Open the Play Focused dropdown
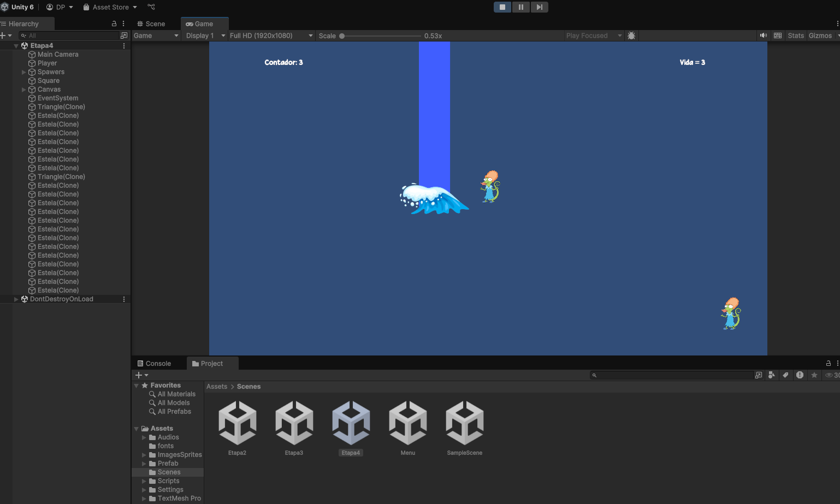840x504 pixels. point(594,35)
